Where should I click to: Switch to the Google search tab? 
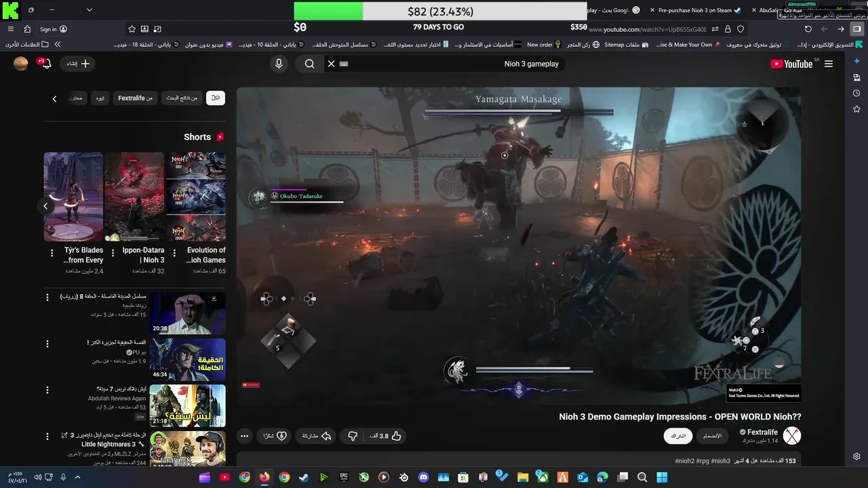pos(614,10)
